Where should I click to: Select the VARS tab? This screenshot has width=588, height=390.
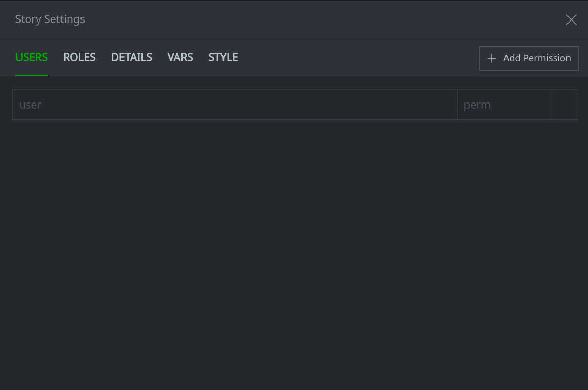pyautogui.click(x=180, y=57)
